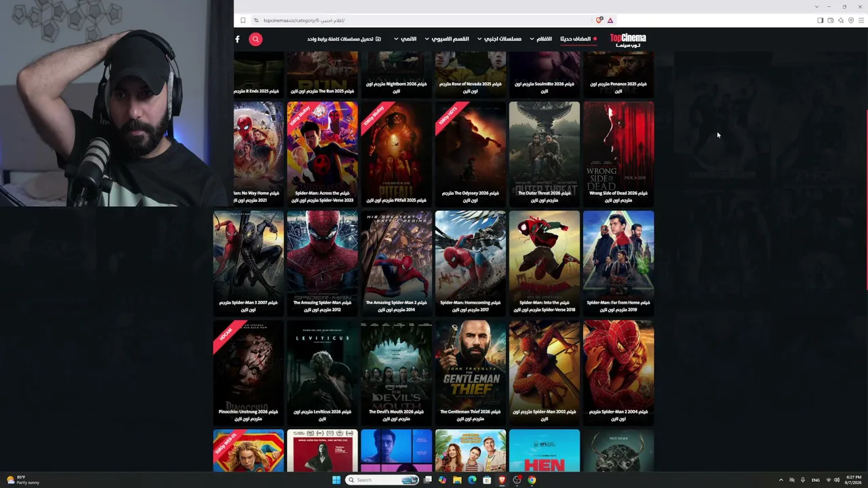Image resolution: width=868 pixels, height=488 pixels.
Task: Expand the القسم الاسيوي dropdown menu
Action: [x=447, y=39]
